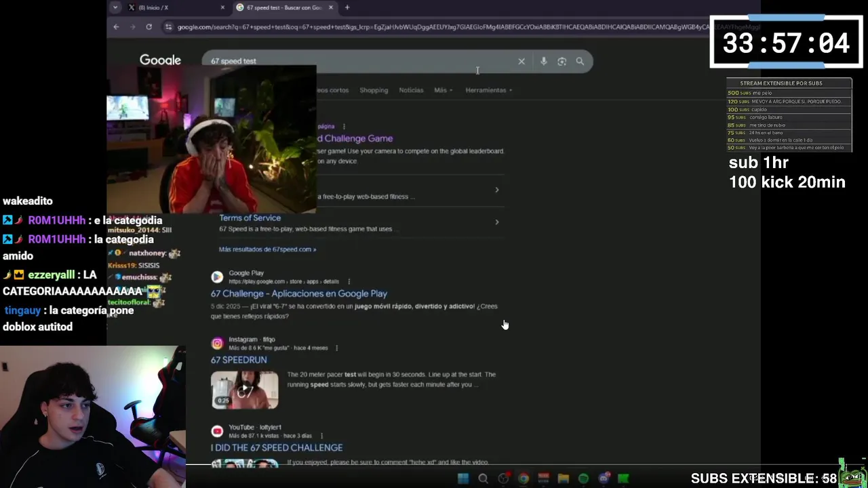
Task: Open Chrome from the taskbar
Action: 524,479
